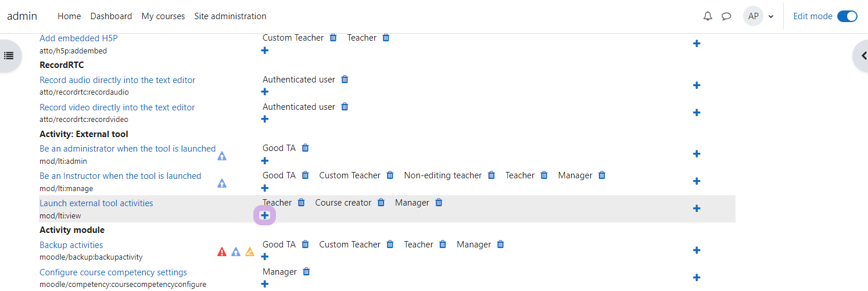The height and width of the screenshot is (291, 868).
Task: Toggle Edit mode switch off
Action: pyautogui.click(x=847, y=16)
